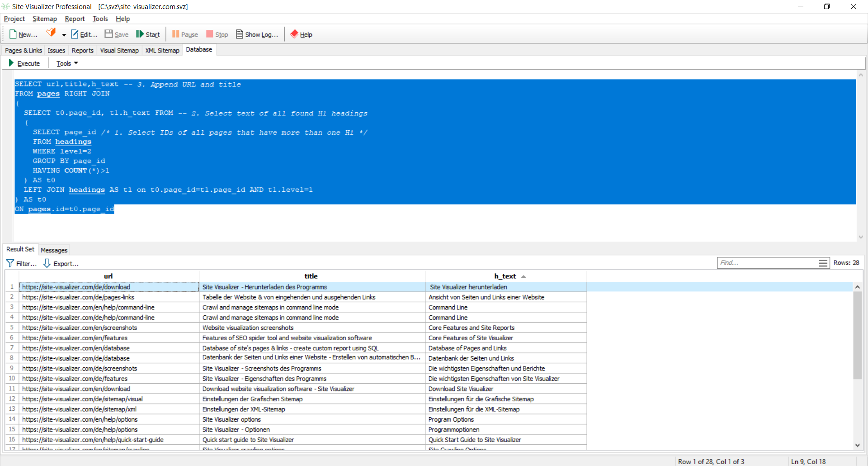The width and height of the screenshot is (868, 466).
Task: Click the orange checkmark toolbar icon
Action: 51,33
